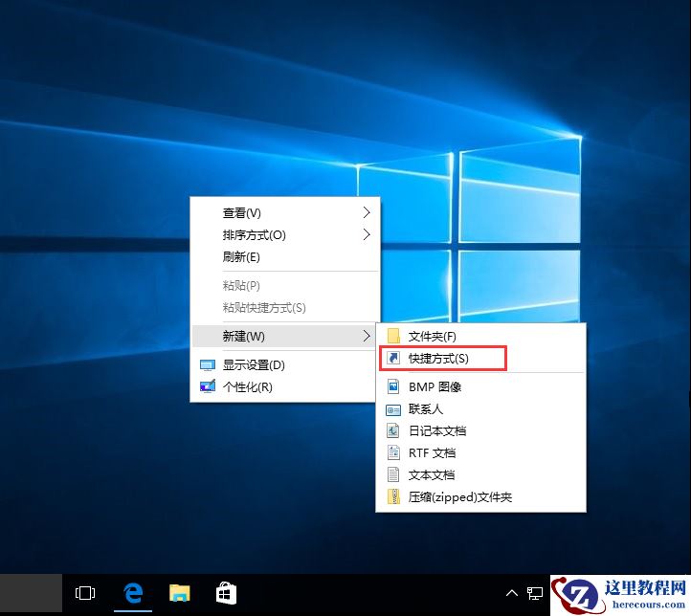The width and height of the screenshot is (691, 616).
Task: Click the folder icon beside 文件夹(F)
Action: [393, 337]
